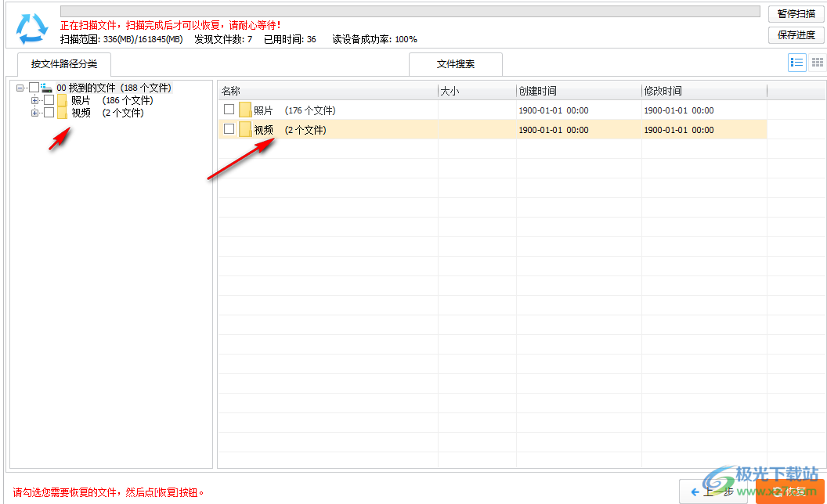Switch to grid/thumbnail view mode
Image resolution: width=827 pixels, height=504 pixels.
coord(817,62)
